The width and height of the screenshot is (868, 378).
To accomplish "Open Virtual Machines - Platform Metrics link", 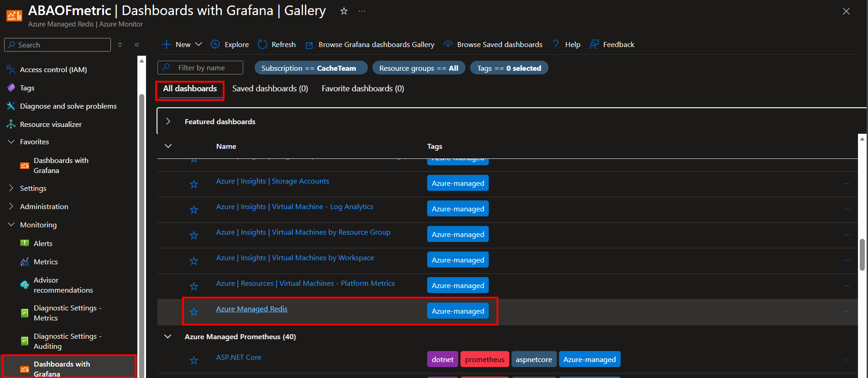I will coord(305,283).
